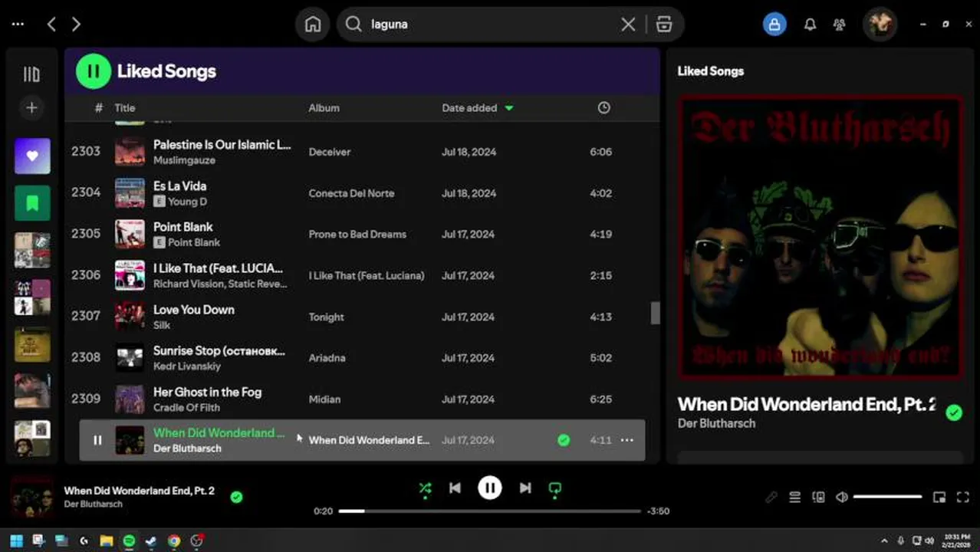Open artist Kedr Livanskiy
The width and height of the screenshot is (980, 552).
tap(187, 366)
